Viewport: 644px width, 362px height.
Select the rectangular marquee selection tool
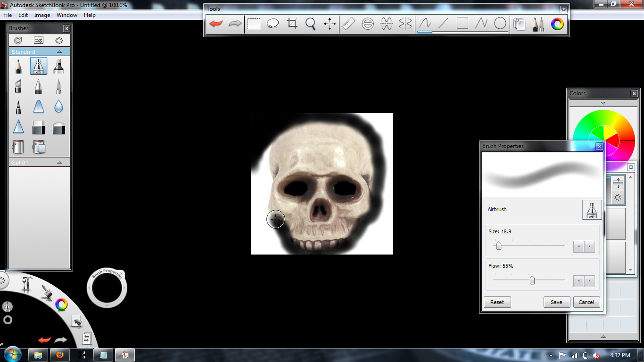pyautogui.click(x=254, y=24)
